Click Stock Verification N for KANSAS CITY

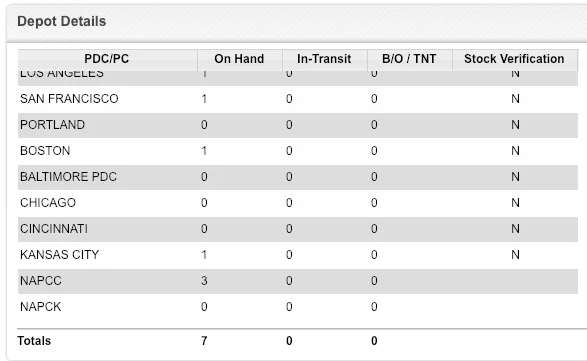point(515,255)
